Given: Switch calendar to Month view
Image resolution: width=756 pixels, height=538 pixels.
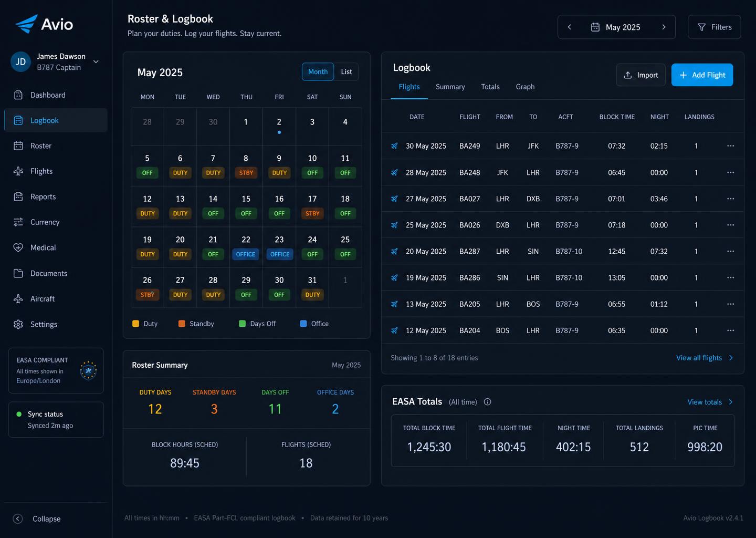Looking at the screenshot, I should pyautogui.click(x=318, y=72).
